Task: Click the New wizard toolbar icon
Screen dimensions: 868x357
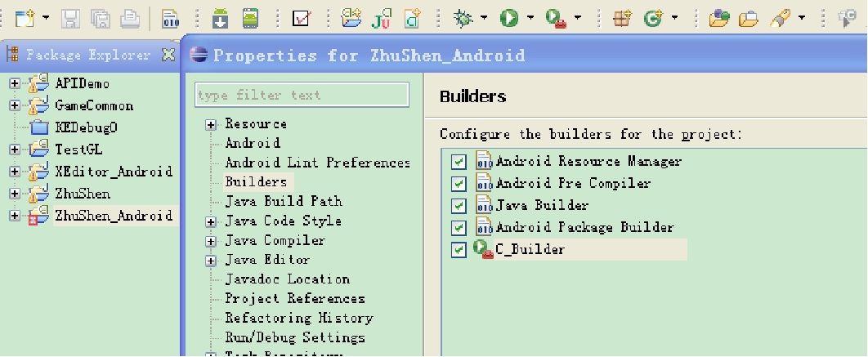Action: (x=25, y=20)
